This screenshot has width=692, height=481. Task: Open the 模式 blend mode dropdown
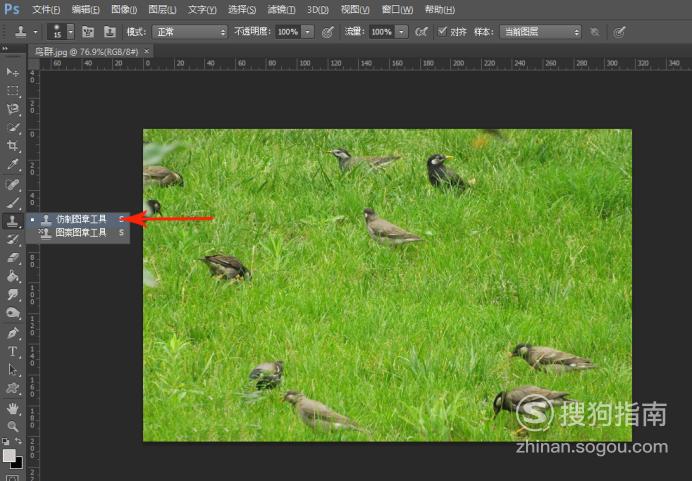[190, 32]
